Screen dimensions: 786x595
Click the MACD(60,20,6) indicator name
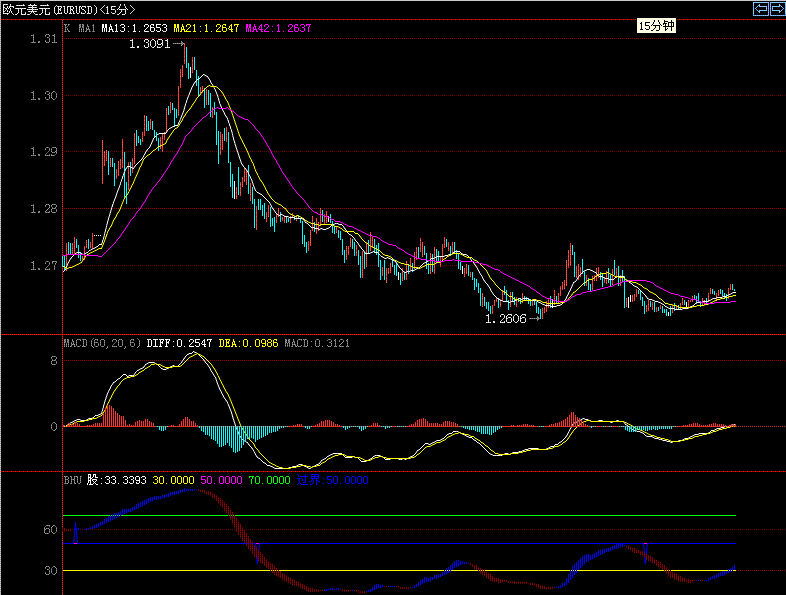tap(102, 343)
